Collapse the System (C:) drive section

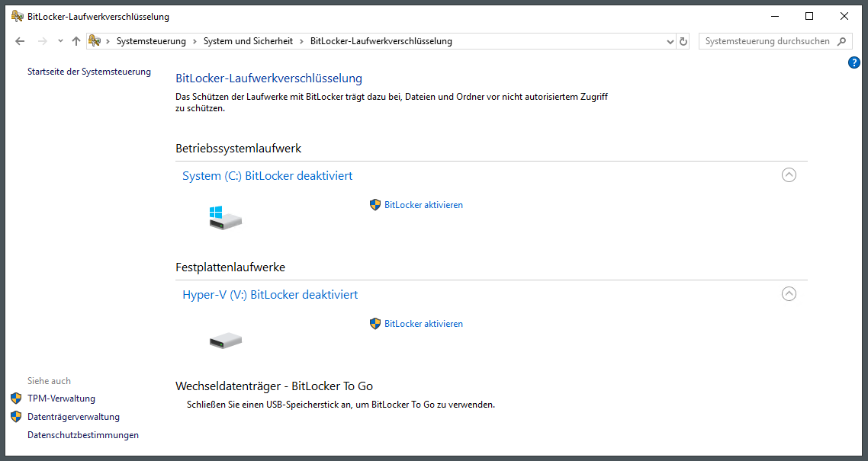pyautogui.click(x=789, y=174)
